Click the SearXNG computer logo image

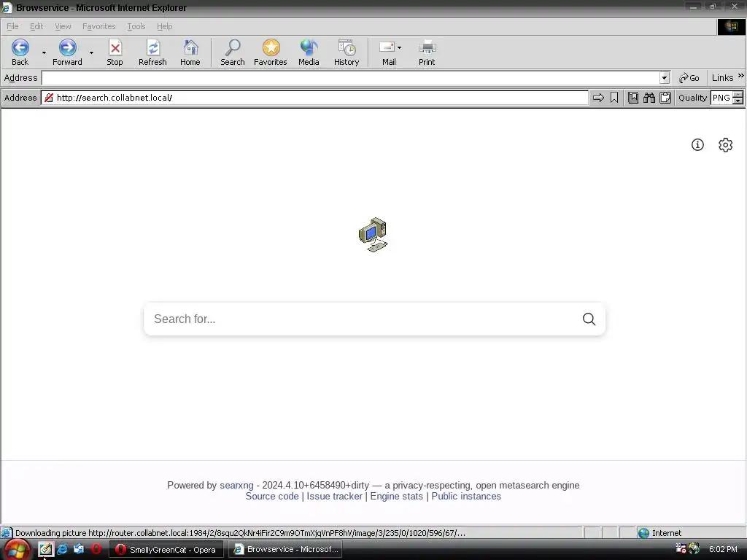coord(373,234)
